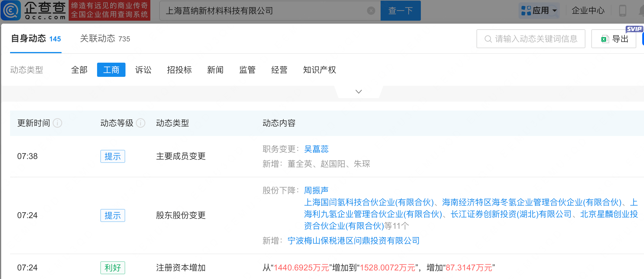644x279 pixels.
Task: Expand the filter panel chevron
Action: click(x=358, y=92)
